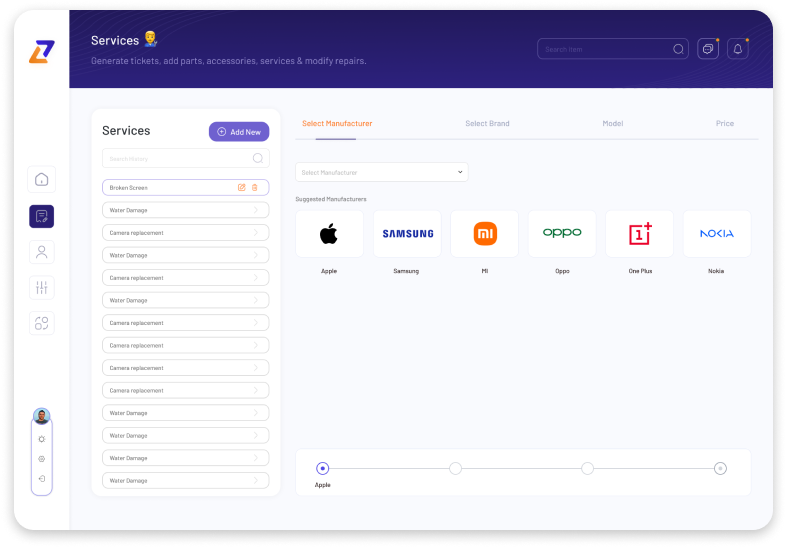Open the sliders settings icon in sidebar
Viewport: 787px width, 548px height.
(42, 288)
